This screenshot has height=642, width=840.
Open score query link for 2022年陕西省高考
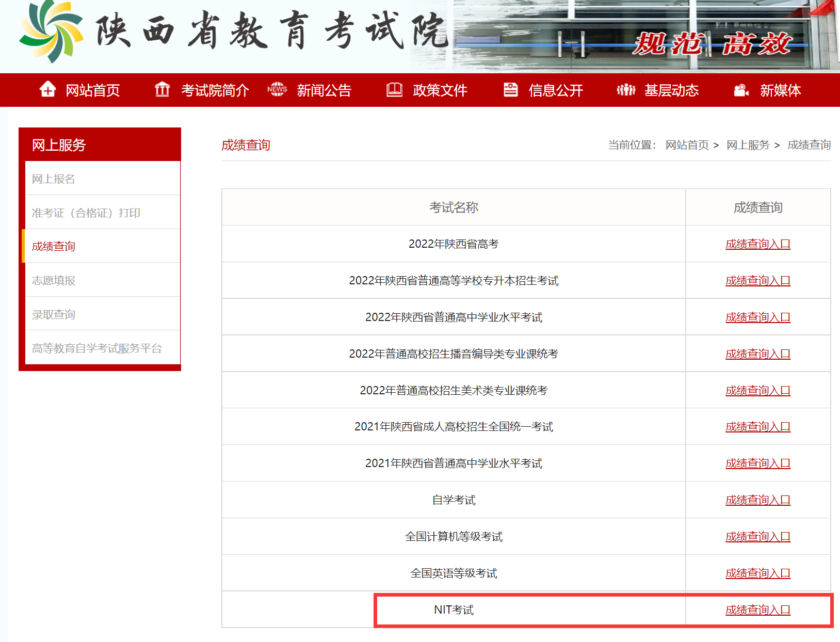coord(757,244)
